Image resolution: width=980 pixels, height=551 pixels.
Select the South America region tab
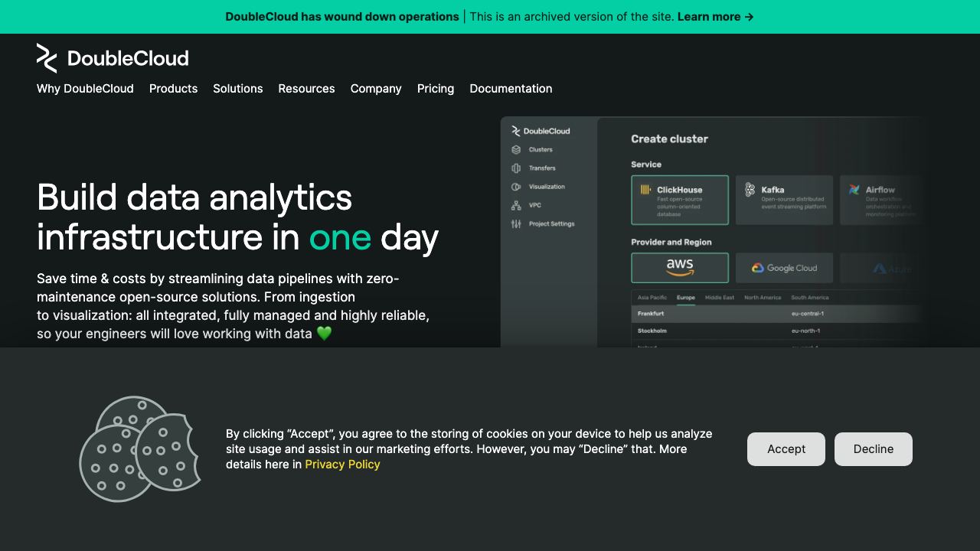tap(810, 298)
